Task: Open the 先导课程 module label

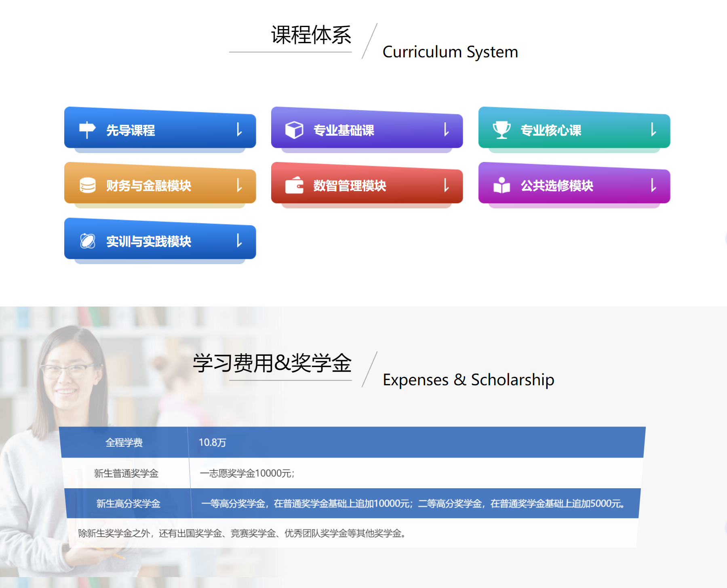Action: coord(131,130)
